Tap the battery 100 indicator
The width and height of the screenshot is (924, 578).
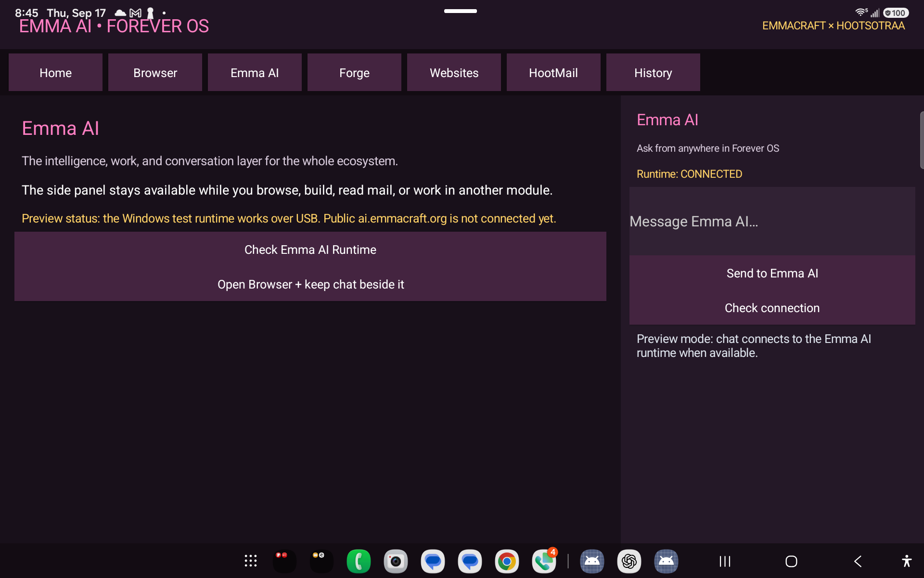pos(896,13)
